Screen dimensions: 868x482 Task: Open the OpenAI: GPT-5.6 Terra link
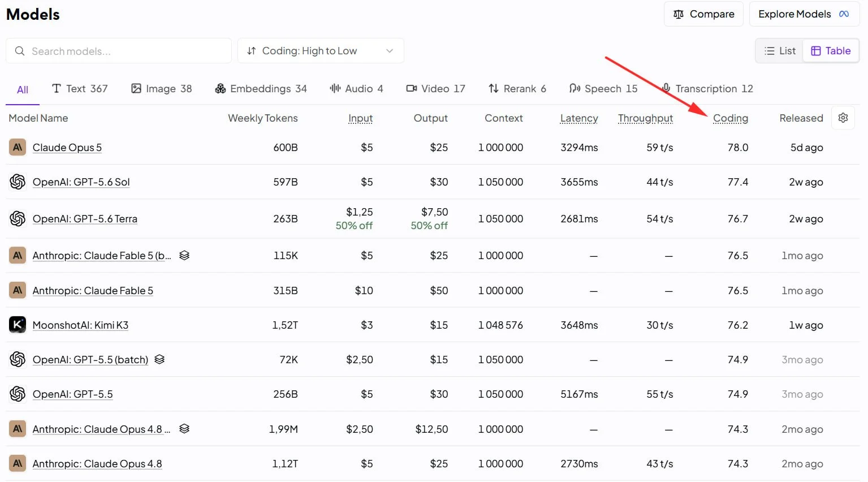pos(85,219)
